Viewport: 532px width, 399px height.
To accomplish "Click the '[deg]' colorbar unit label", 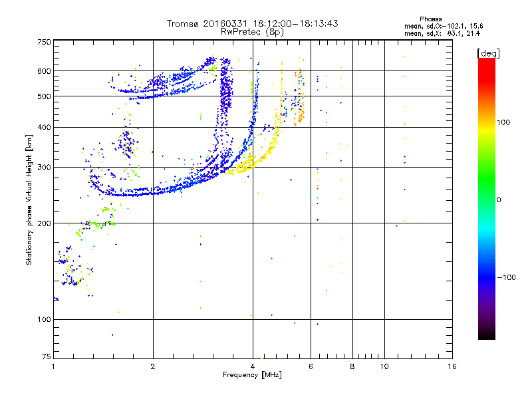I will pos(488,53).
